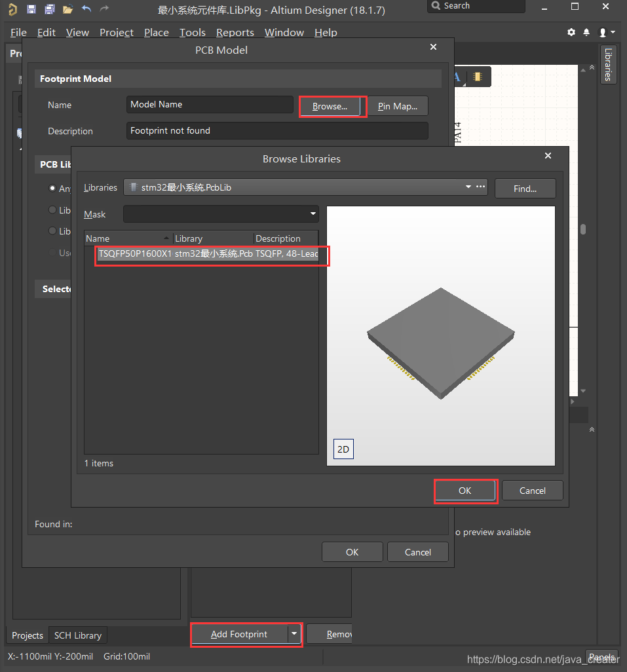Open the Reports menu
627x672 pixels.
coord(235,33)
